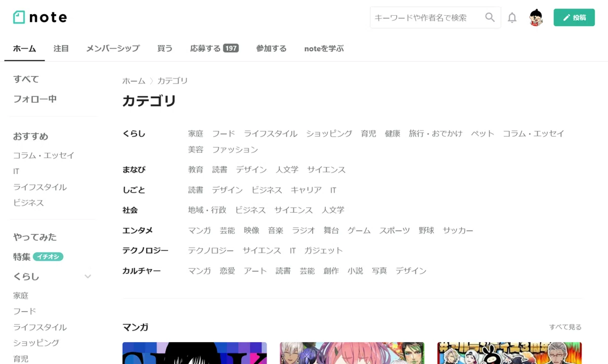Open 人文学 in the まなび row
This screenshot has width=608, height=364.
click(x=287, y=170)
